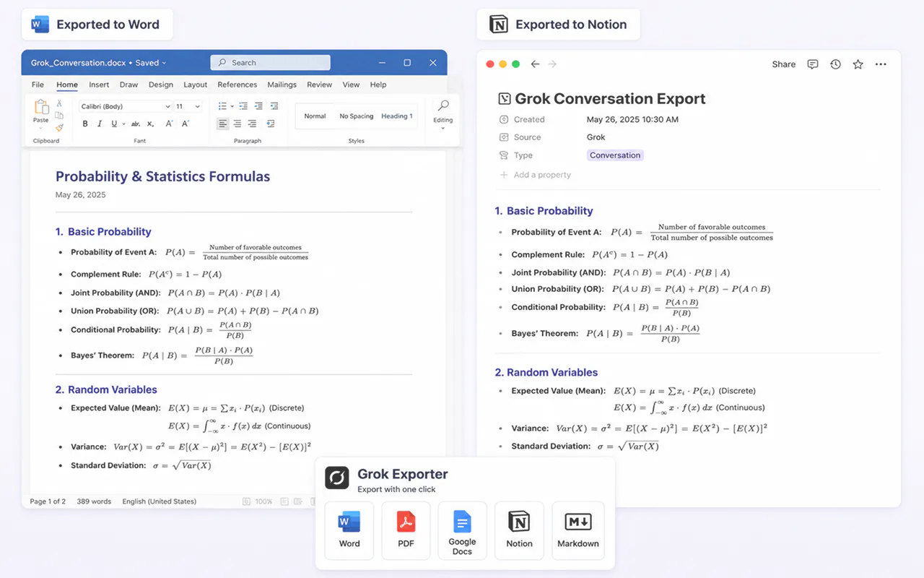Image resolution: width=924 pixels, height=578 pixels.
Task: Click the subscript x icon in Word
Action: pos(150,124)
